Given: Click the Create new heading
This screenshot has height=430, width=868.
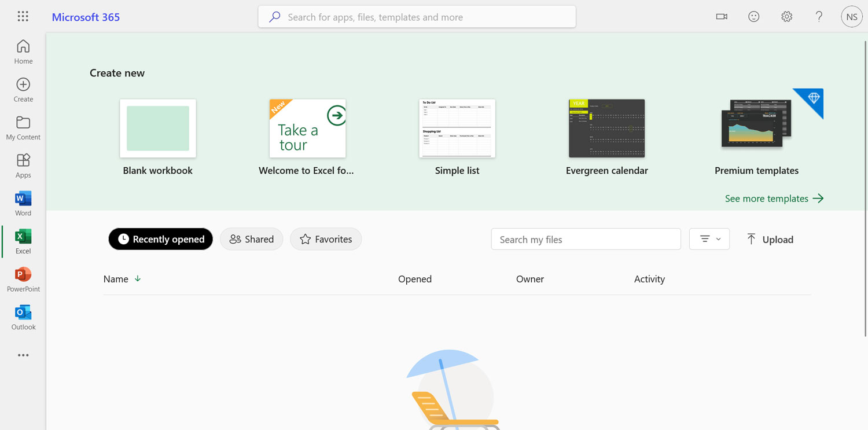Looking at the screenshot, I should coord(117,73).
